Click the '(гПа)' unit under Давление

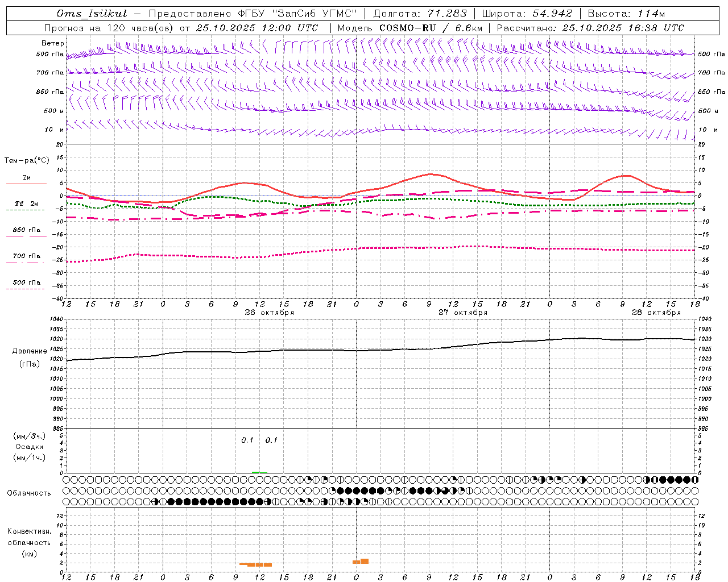[x=30, y=364]
